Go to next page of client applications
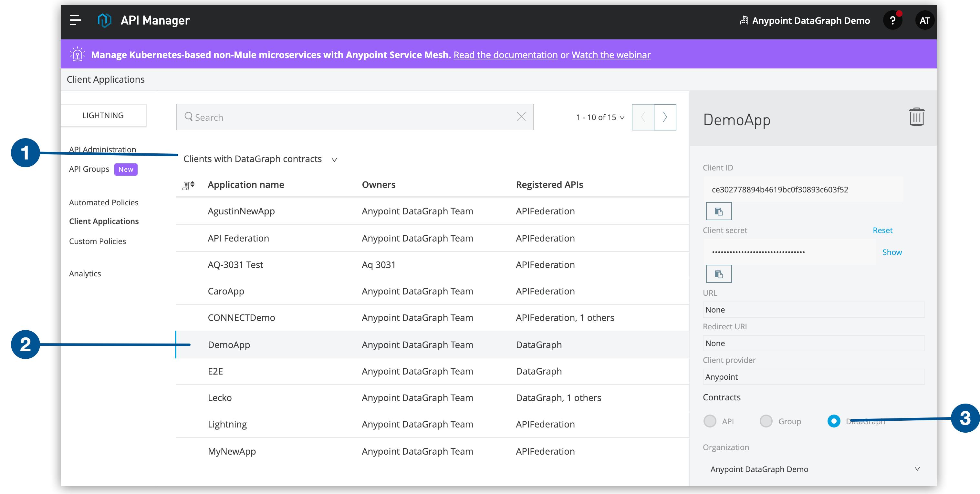This screenshot has width=980, height=494. pos(665,117)
